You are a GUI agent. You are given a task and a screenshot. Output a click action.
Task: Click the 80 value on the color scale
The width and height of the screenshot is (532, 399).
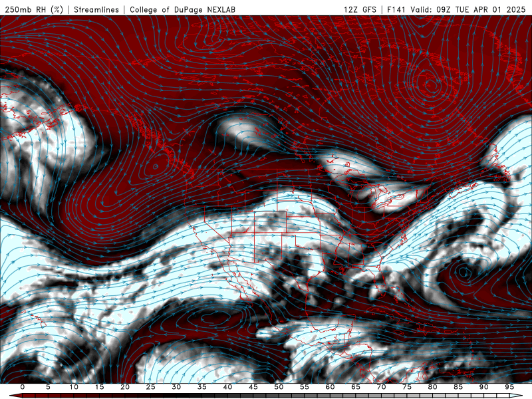(433, 387)
